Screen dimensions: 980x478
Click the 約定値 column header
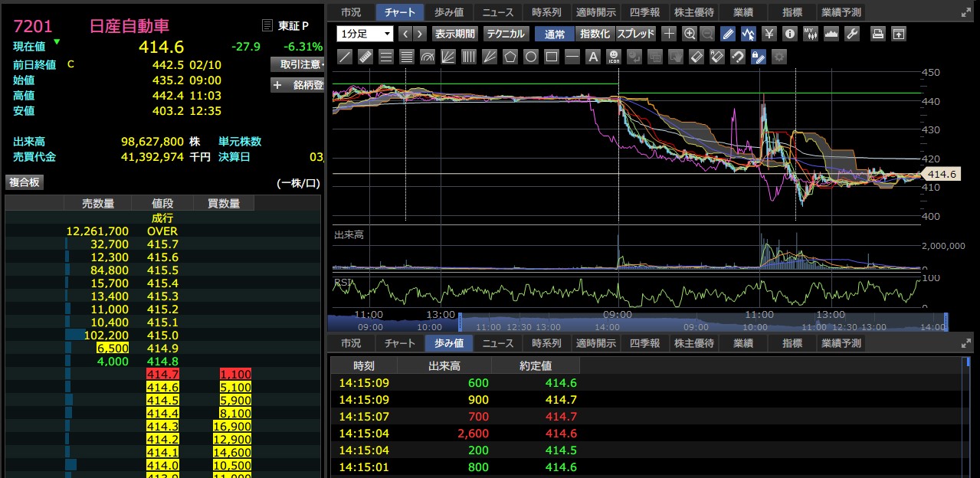(x=536, y=366)
